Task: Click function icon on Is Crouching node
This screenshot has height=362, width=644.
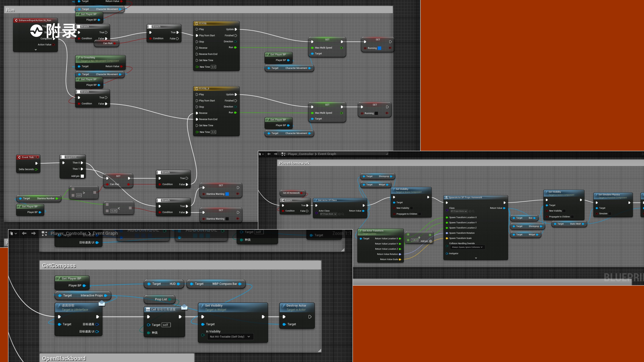Action: tap(78, 57)
